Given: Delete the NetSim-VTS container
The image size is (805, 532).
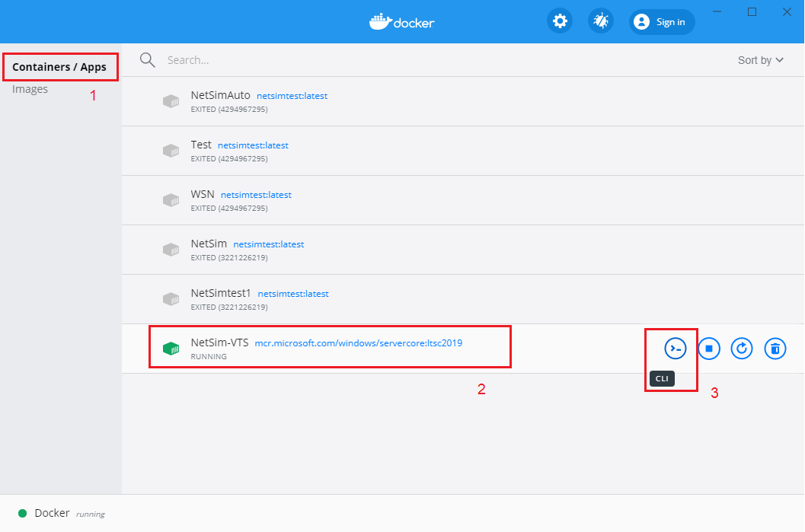Looking at the screenshot, I should click(775, 349).
